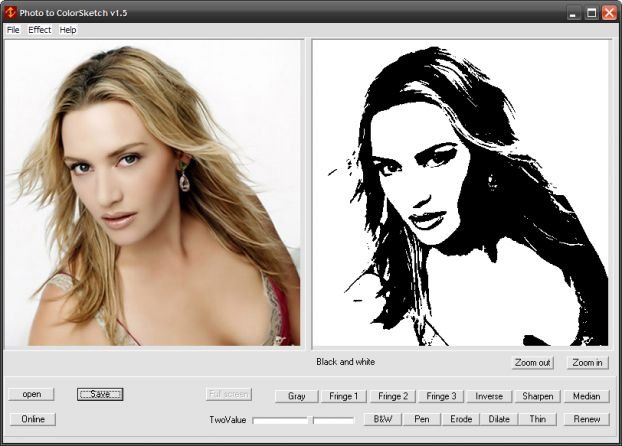622x446 pixels.
Task: Click the app icon in title bar
Action: click(10, 13)
